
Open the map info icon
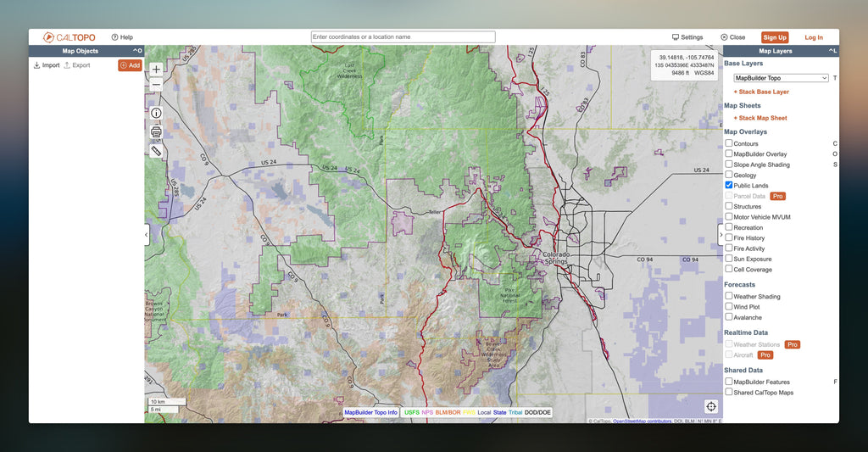[156, 113]
